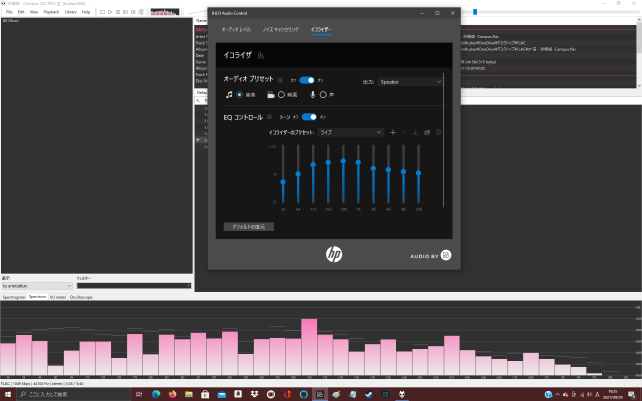Click the import preset download-arrow icon
642x401 pixels.
pyautogui.click(x=415, y=132)
